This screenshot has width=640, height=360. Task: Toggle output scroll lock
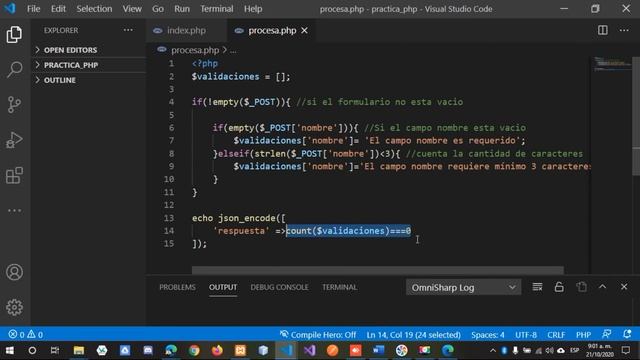559,287
